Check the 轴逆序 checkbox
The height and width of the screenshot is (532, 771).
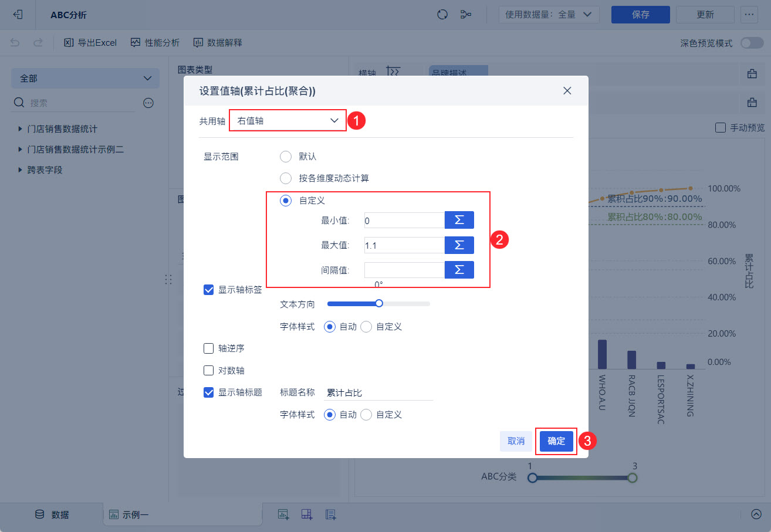[208, 348]
